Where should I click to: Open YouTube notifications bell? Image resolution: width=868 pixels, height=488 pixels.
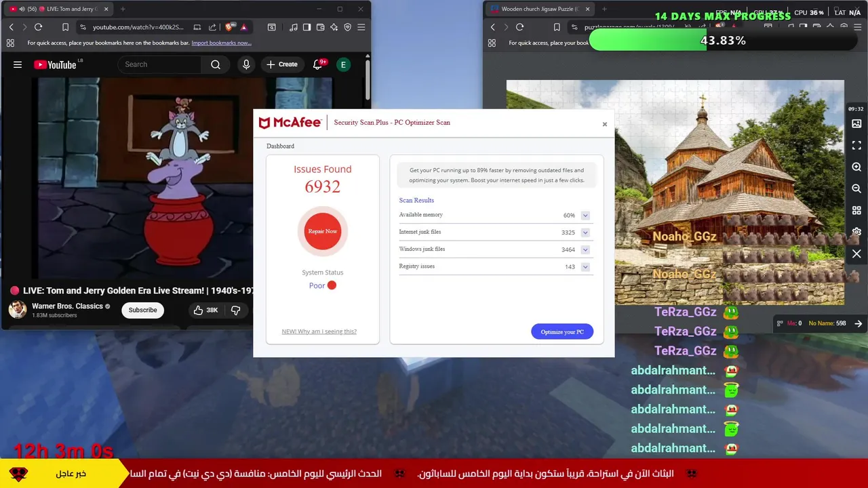[317, 64]
